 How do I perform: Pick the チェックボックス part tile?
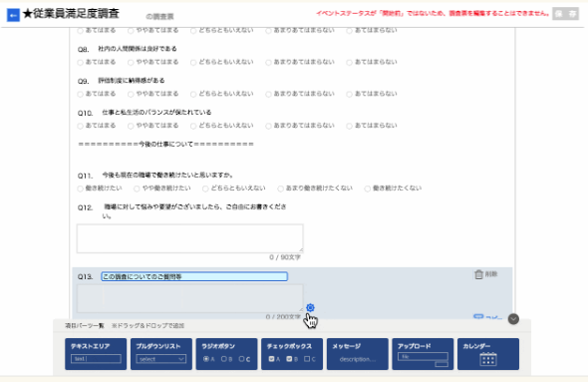pyautogui.click(x=292, y=354)
